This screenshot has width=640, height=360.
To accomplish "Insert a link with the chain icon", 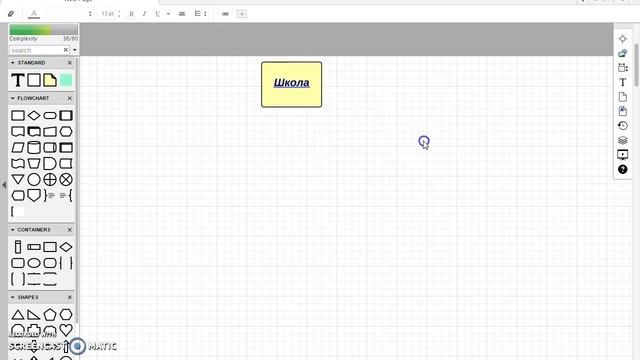I will pos(225,14).
